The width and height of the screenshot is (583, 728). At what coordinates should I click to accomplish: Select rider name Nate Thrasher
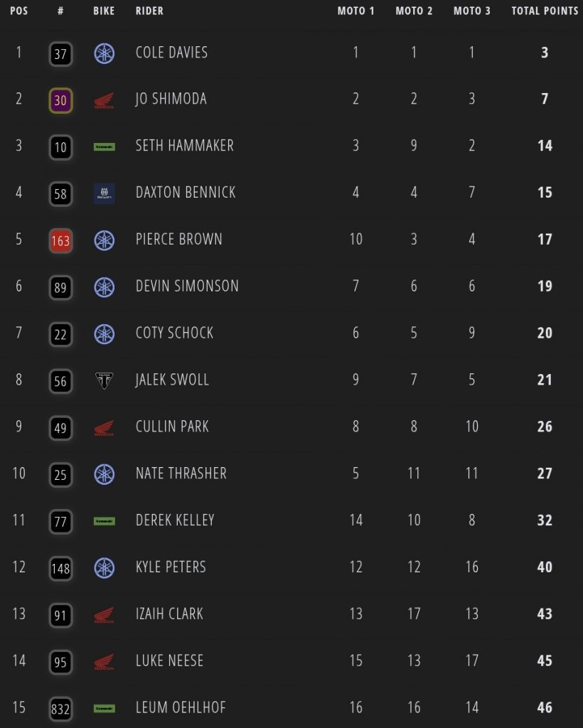click(181, 473)
